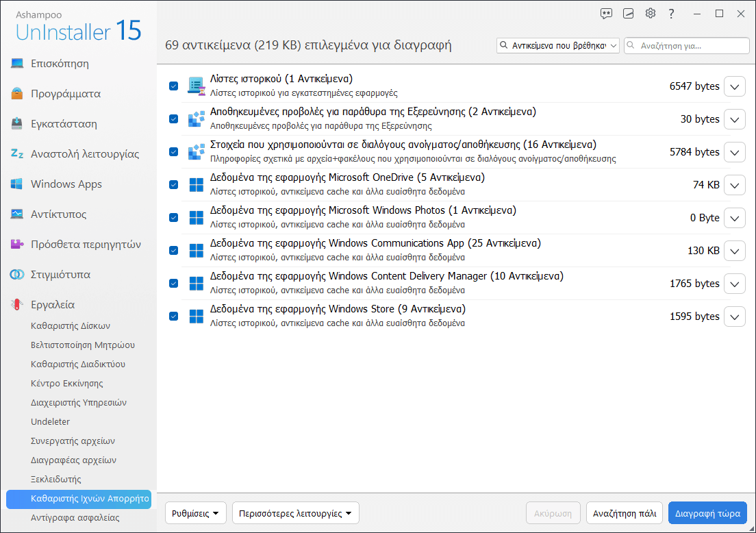The width and height of the screenshot is (756, 533).
Task: Click the Αναστολή λειτουργίας sleep icon
Action: coord(17,153)
